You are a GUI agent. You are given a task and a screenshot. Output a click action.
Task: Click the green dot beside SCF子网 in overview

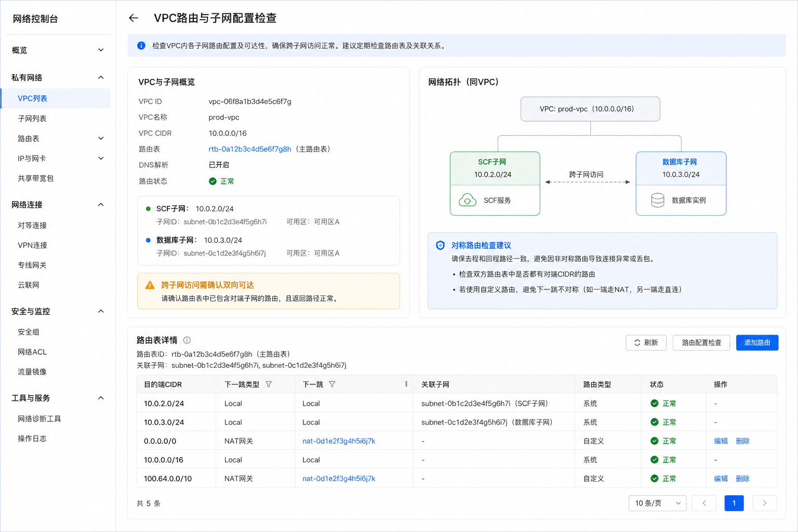coord(148,209)
